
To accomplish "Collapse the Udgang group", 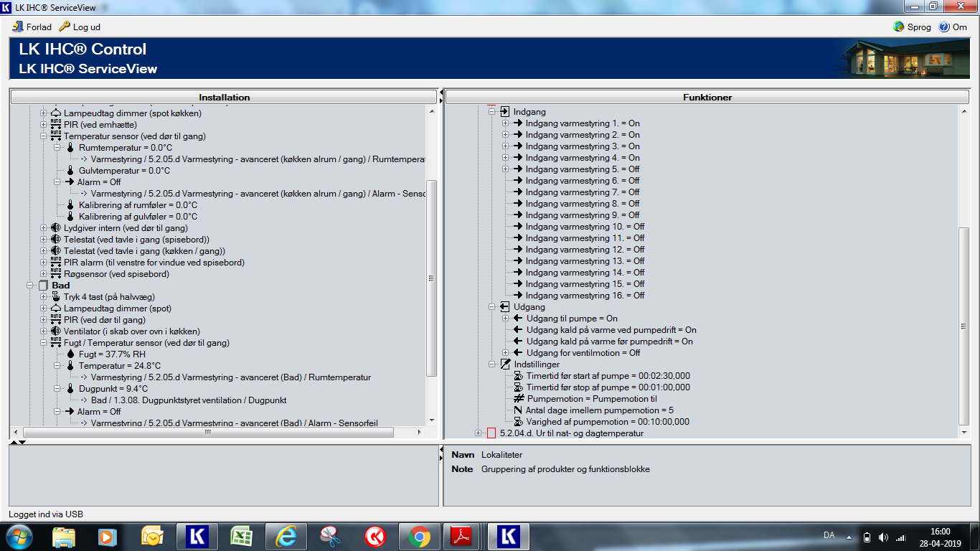I will click(x=492, y=307).
